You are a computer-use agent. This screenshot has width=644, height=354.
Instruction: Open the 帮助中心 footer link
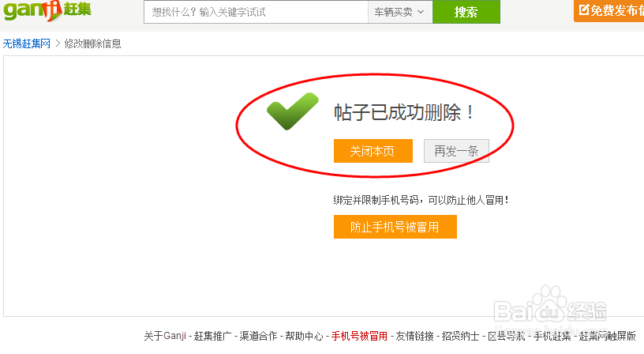click(x=305, y=336)
